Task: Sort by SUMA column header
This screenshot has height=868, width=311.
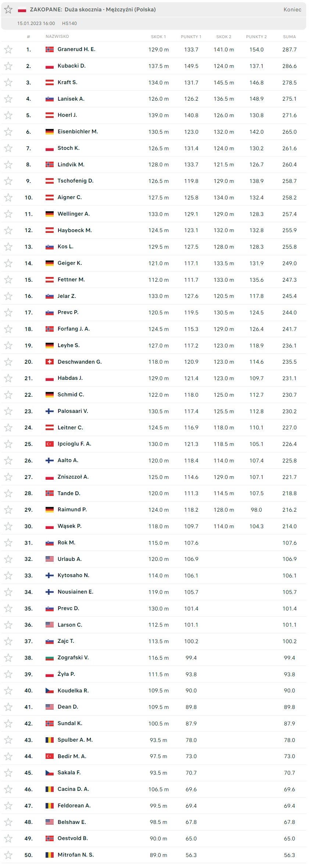Action: coord(289,37)
